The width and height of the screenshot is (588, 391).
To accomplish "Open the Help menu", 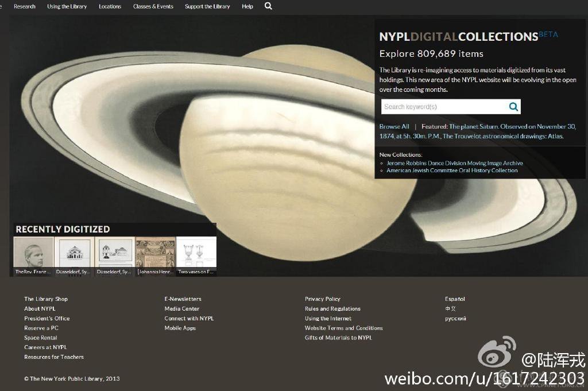I will coord(247,6).
